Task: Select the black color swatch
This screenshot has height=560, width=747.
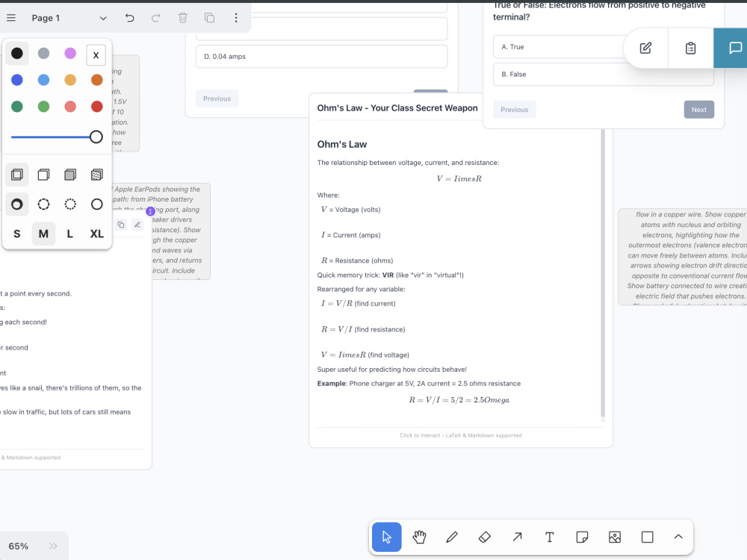Action: tap(16, 53)
